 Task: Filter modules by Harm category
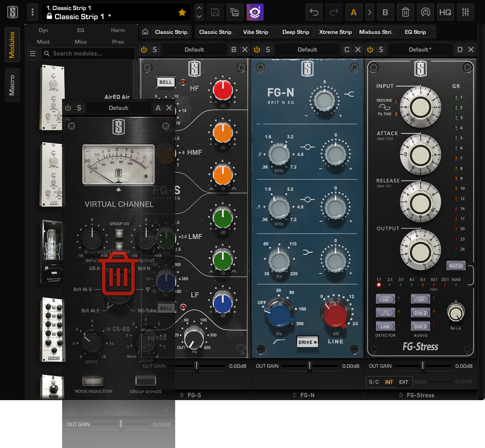click(x=118, y=30)
